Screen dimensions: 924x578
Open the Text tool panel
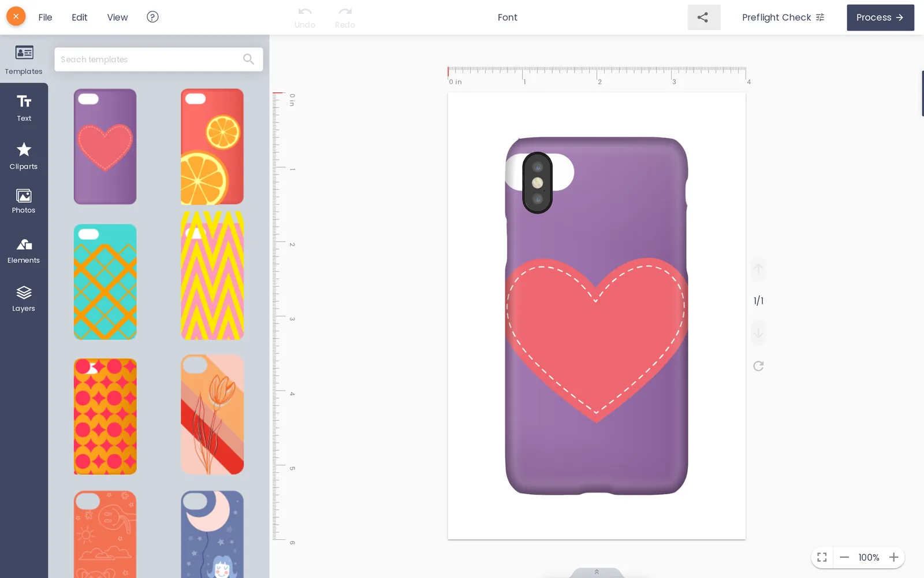click(x=24, y=108)
